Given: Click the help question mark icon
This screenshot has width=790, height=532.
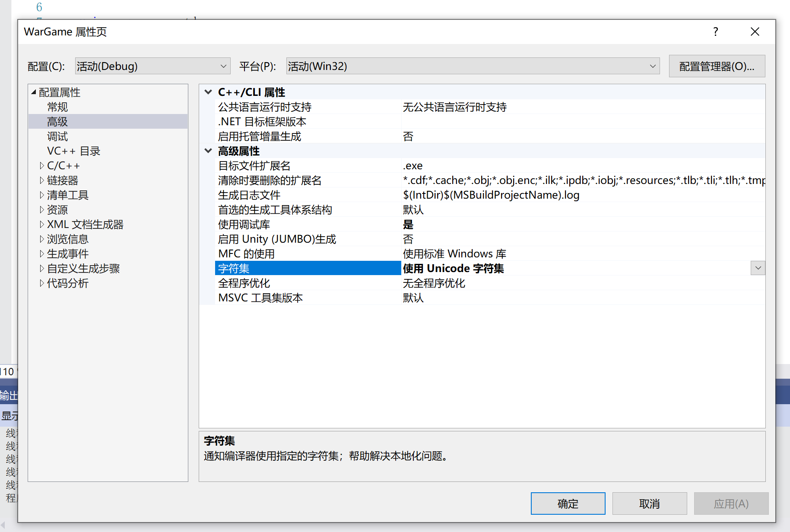Looking at the screenshot, I should 715,32.
